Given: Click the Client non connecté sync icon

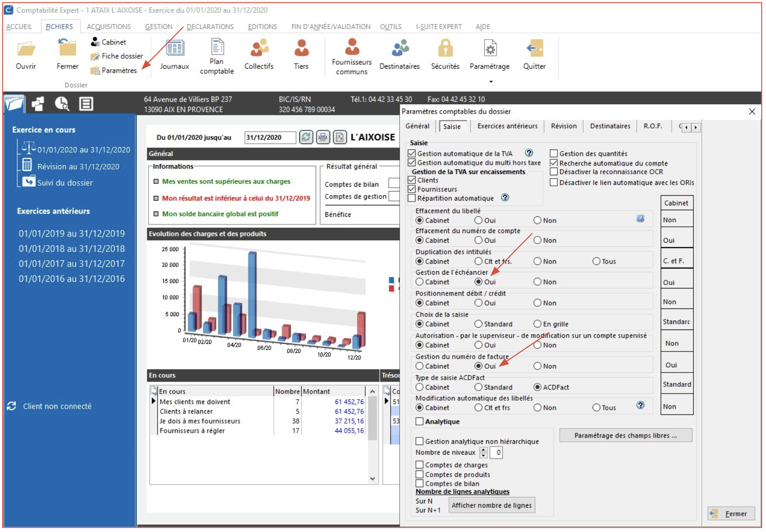Looking at the screenshot, I should click(11, 406).
